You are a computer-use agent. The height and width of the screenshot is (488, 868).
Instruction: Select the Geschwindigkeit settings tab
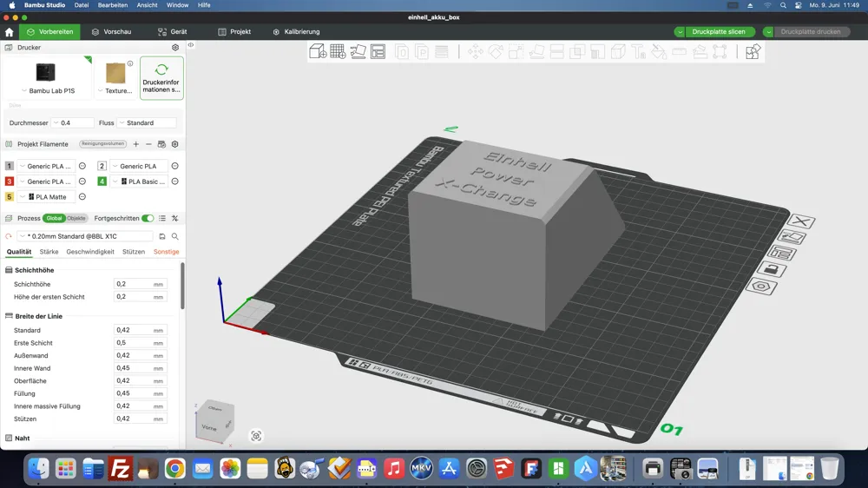click(x=90, y=252)
